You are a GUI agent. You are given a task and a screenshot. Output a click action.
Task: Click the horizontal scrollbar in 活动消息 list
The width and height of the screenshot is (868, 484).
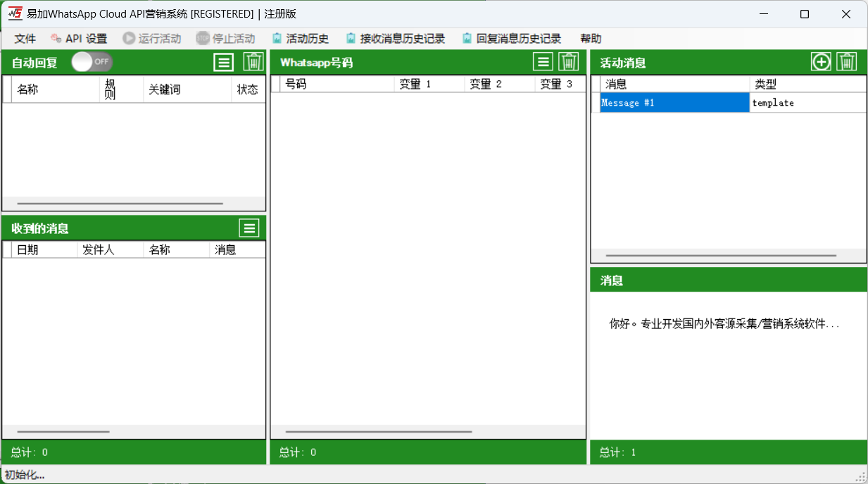[x=721, y=256]
